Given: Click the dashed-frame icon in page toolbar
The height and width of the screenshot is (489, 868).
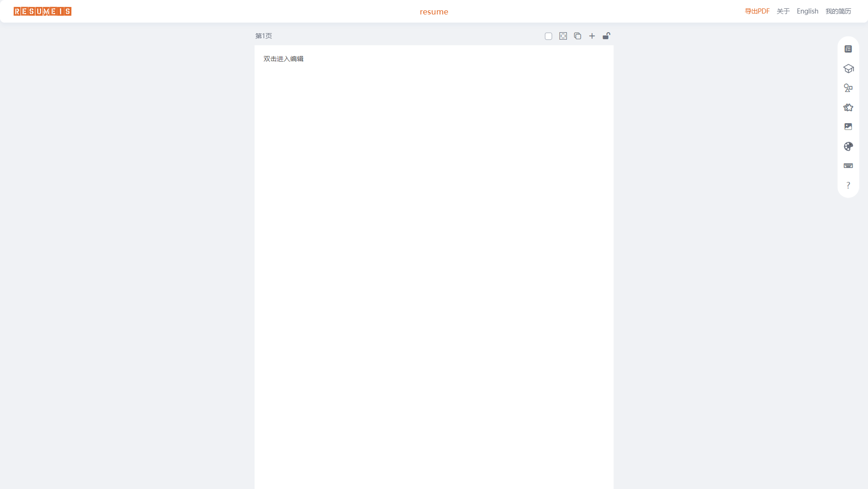Looking at the screenshot, I should click(x=563, y=36).
